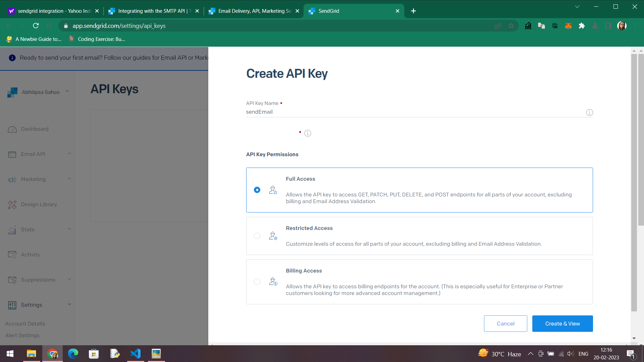Click the Suppressions envelope icon
This screenshot has width=644, height=362.
click(12, 280)
